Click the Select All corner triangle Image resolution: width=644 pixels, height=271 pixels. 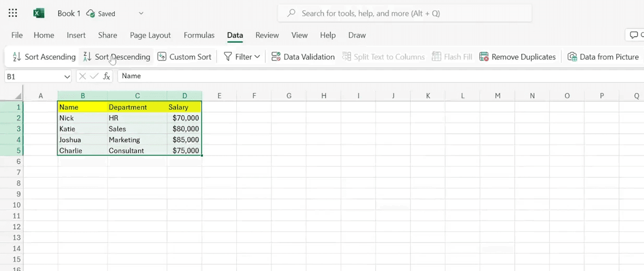pyautogui.click(x=18, y=96)
